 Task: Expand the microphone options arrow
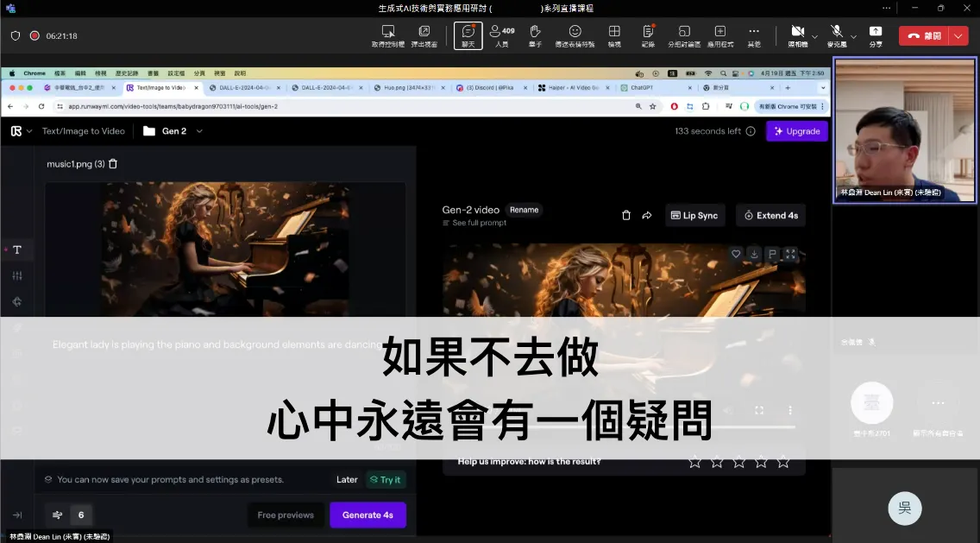point(853,36)
